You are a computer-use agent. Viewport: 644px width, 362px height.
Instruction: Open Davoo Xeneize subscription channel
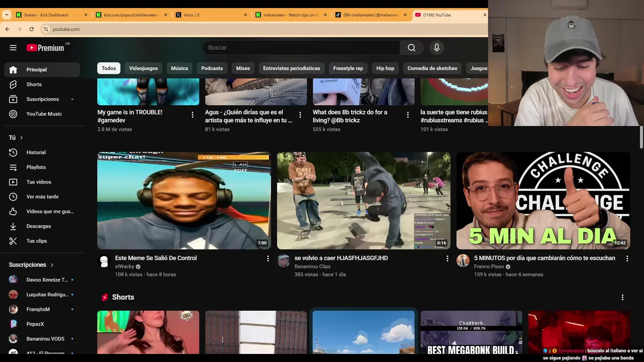42,280
